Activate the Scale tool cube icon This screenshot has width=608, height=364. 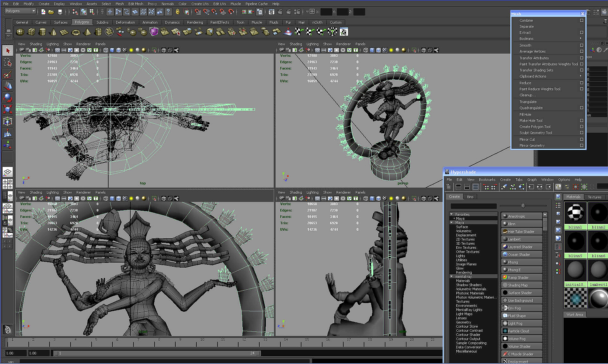8,109
